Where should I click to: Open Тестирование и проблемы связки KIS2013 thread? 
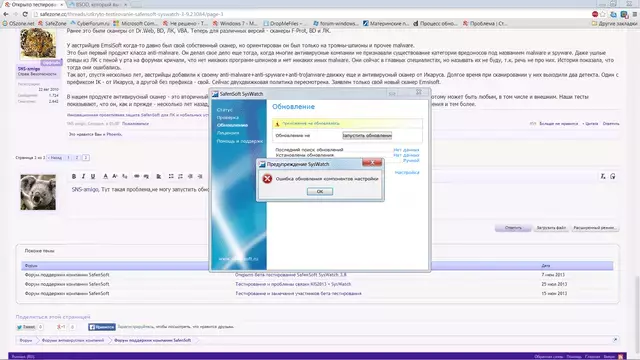(293, 284)
